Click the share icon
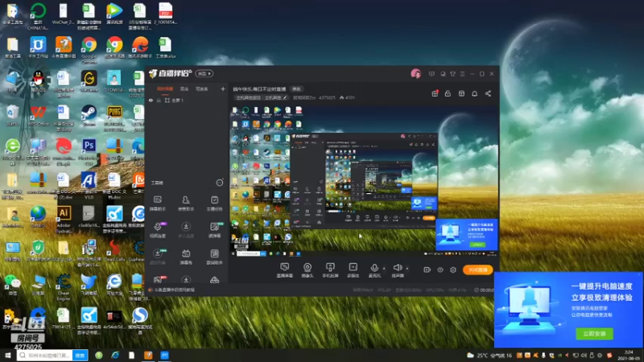 click(488, 93)
